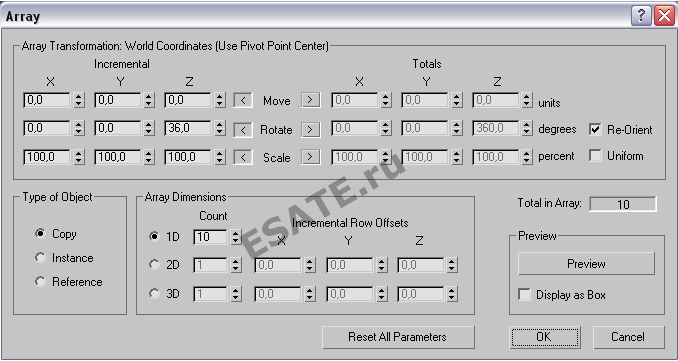
Task: Click the Totals Rotate Z field 360,0
Action: 496,129
